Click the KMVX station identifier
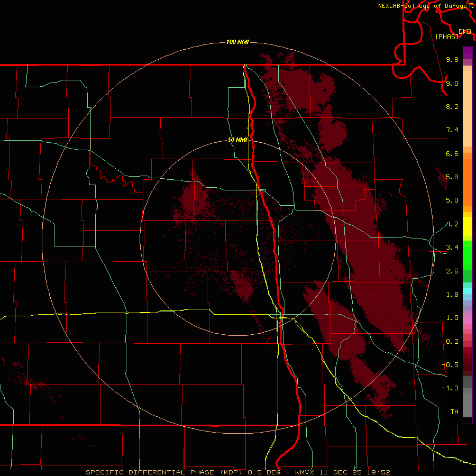Viewport: 476px width, 476px height. [304, 472]
